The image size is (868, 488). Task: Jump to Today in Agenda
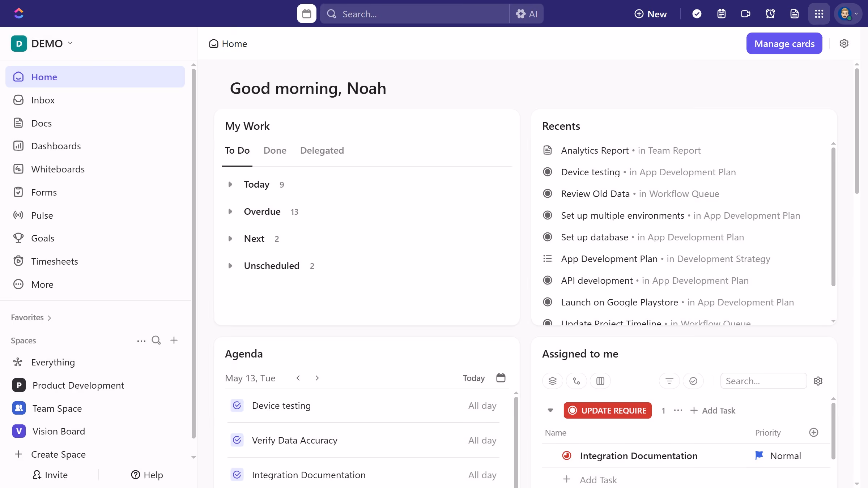click(474, 378)
